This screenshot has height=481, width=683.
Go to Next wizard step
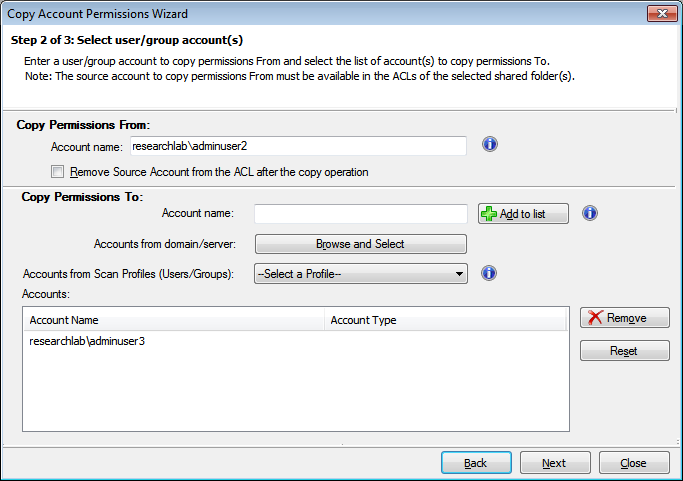click(x=555, y=463)
